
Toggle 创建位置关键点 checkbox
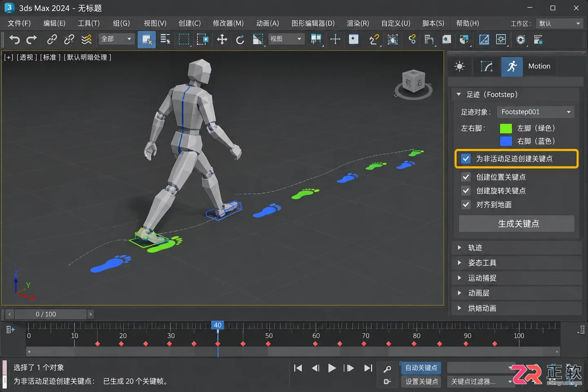point(466,177)
